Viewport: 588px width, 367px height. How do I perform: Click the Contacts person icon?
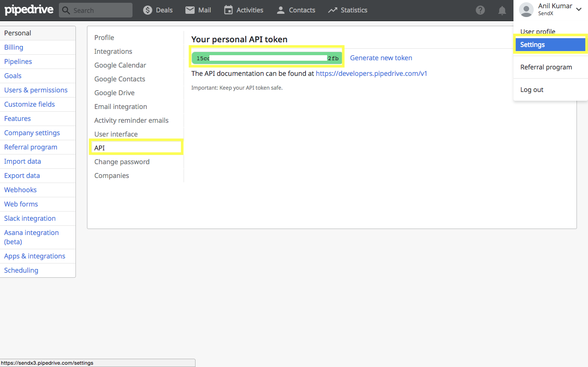pyautogui.click(x=281, y=10)
